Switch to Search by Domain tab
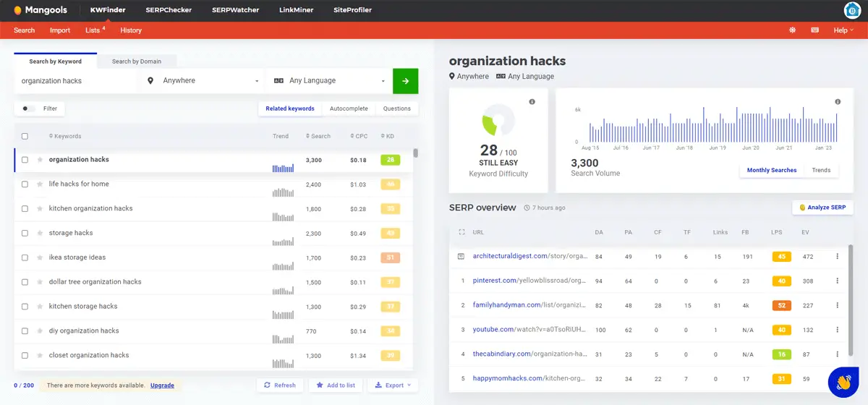The height and width of the screenshot is (405, 868). click(137, 61)
